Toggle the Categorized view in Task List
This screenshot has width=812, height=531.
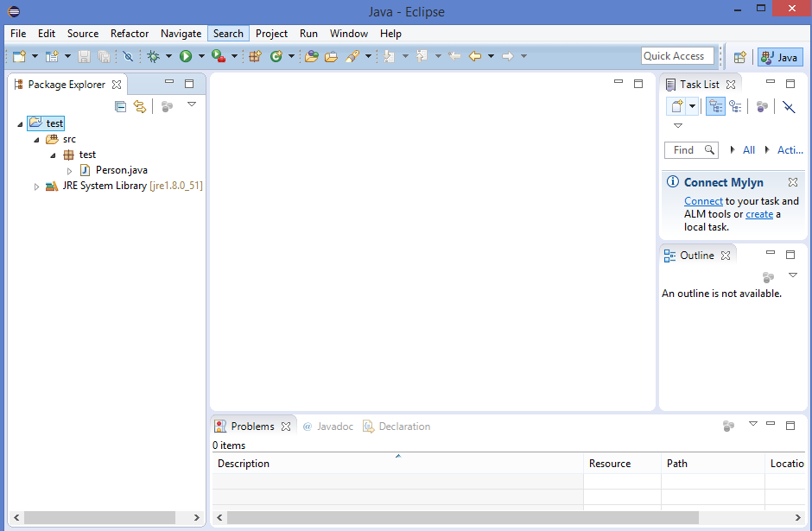coord(715,106)
